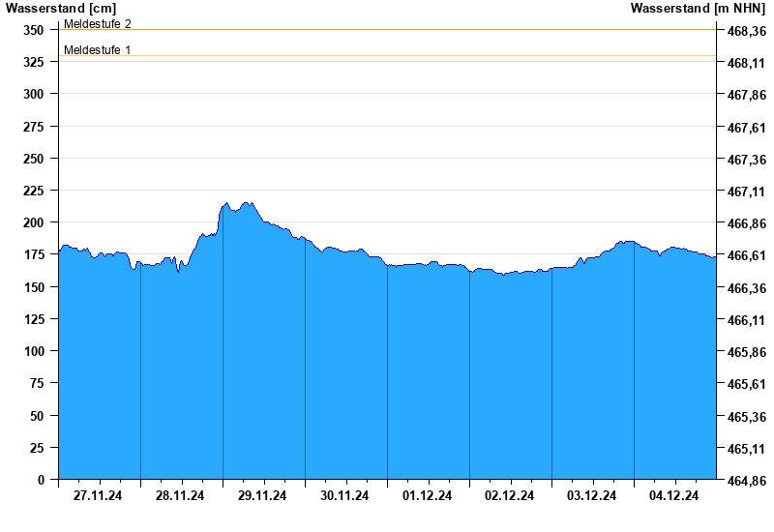This screenshot has height=532, width=774.
Task: Click the 28.11.24 date label
Action: tap(181, 496)
